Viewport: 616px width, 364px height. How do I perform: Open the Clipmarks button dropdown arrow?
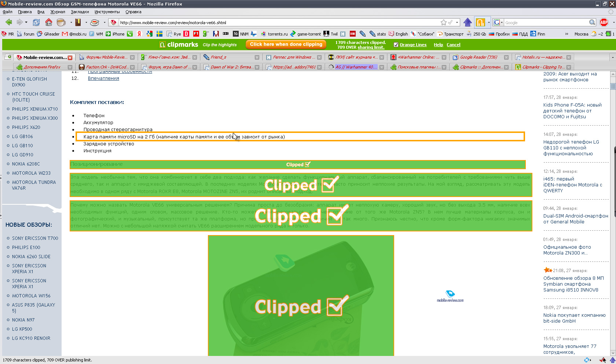(x=489, y=22)
